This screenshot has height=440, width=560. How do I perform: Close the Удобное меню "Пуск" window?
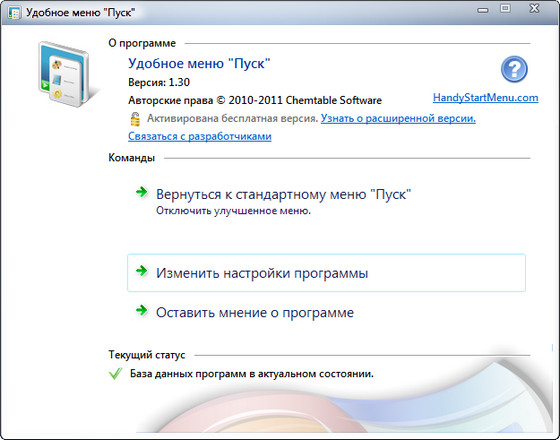click(534, 9)
